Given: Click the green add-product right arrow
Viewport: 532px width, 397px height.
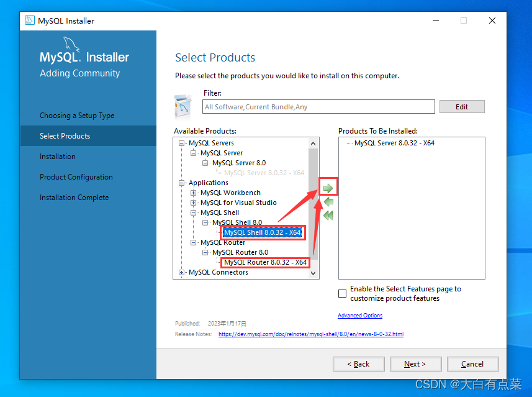Looking at the screenshot, I should tap(328, 188).
